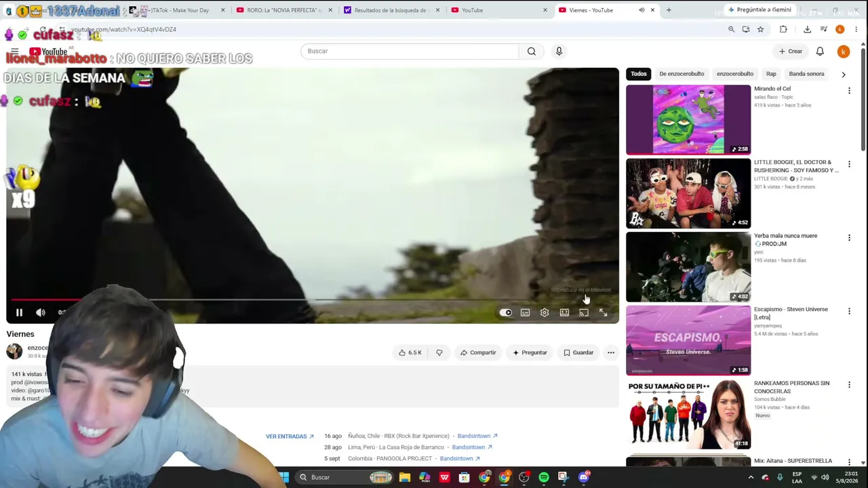This screenshot has width=868, height=488.
Task: Open Chrome downloads icon
Action: [807, 29]
